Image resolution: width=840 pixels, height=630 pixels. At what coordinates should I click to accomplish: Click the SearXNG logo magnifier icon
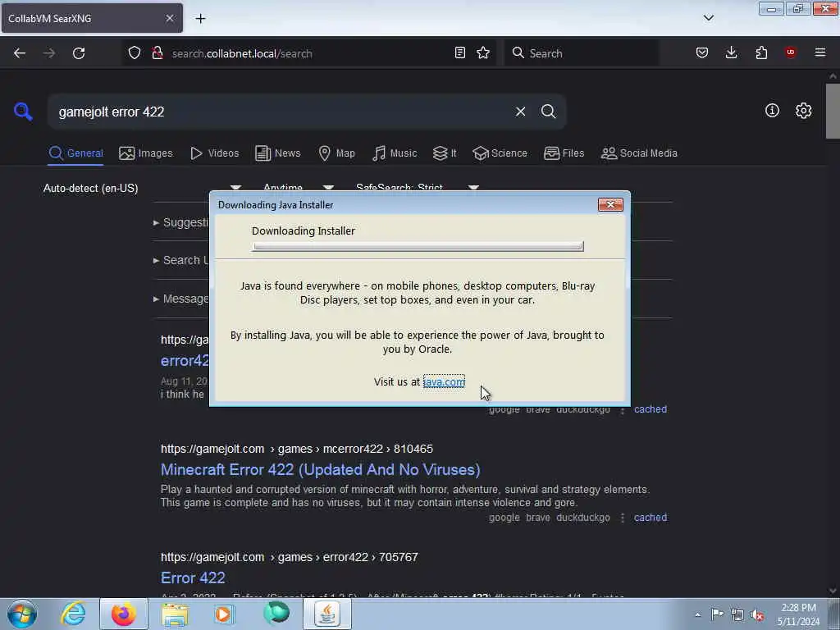pyautogui.click(x=23, y=112)
